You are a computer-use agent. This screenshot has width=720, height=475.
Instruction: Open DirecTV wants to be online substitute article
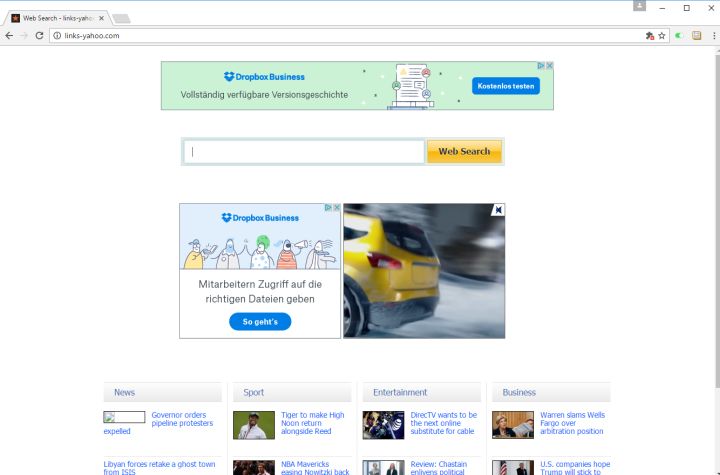point(444,423)
